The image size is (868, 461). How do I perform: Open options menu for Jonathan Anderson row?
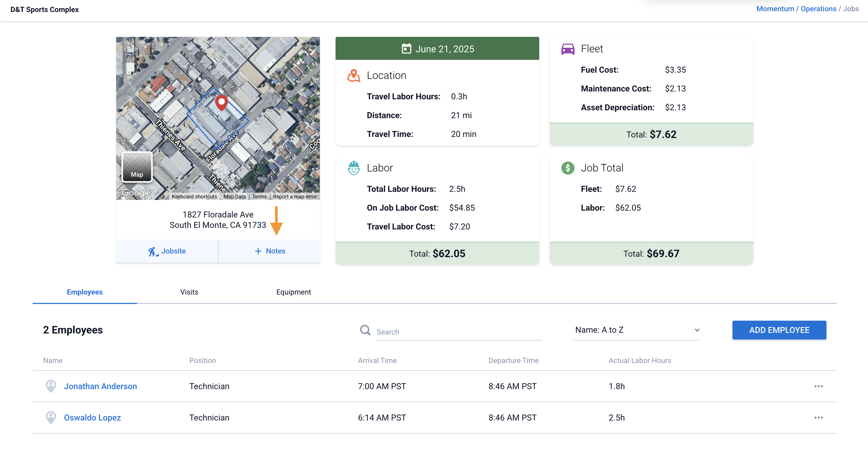pyautogui.click(x=818, y=386)
